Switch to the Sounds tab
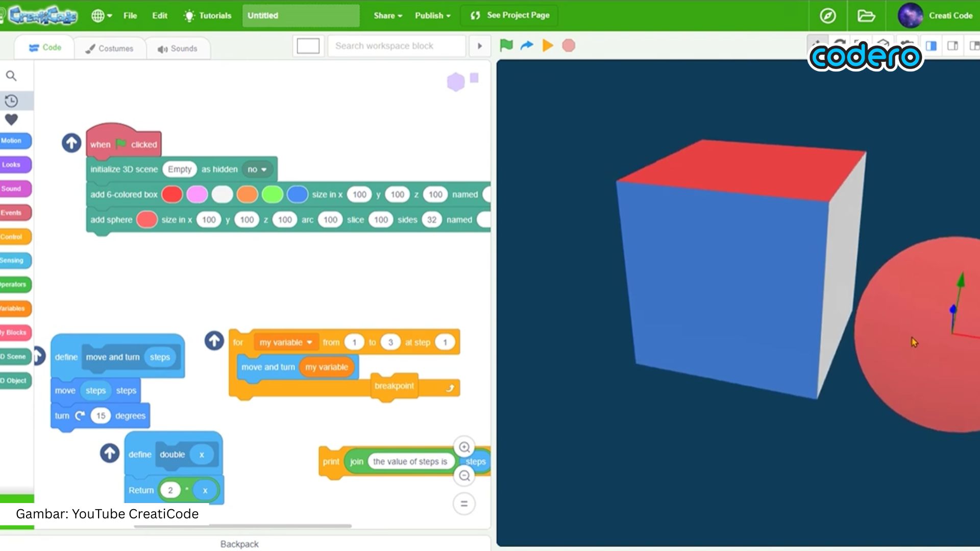This screenshot has width=980, height=551. coord(177,48)
